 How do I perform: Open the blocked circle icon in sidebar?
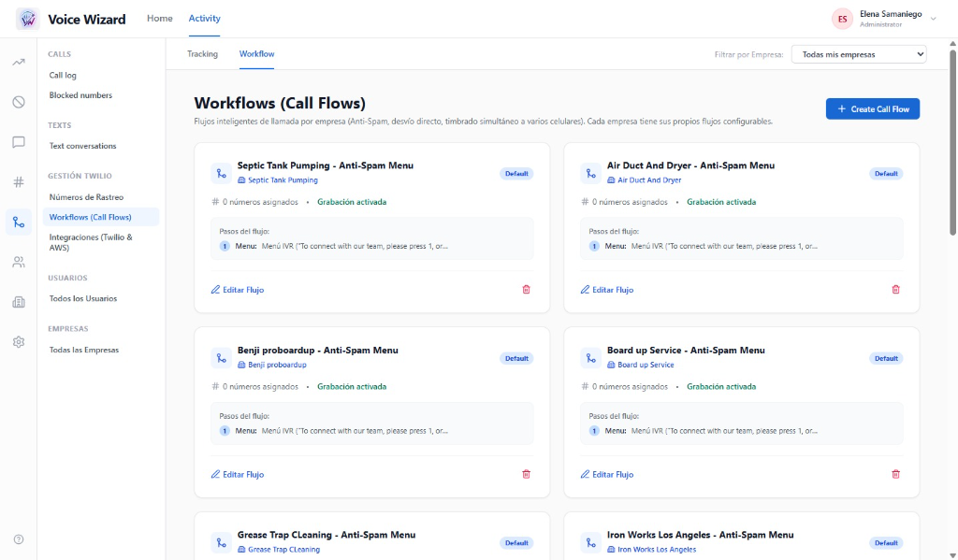[19, 102]
